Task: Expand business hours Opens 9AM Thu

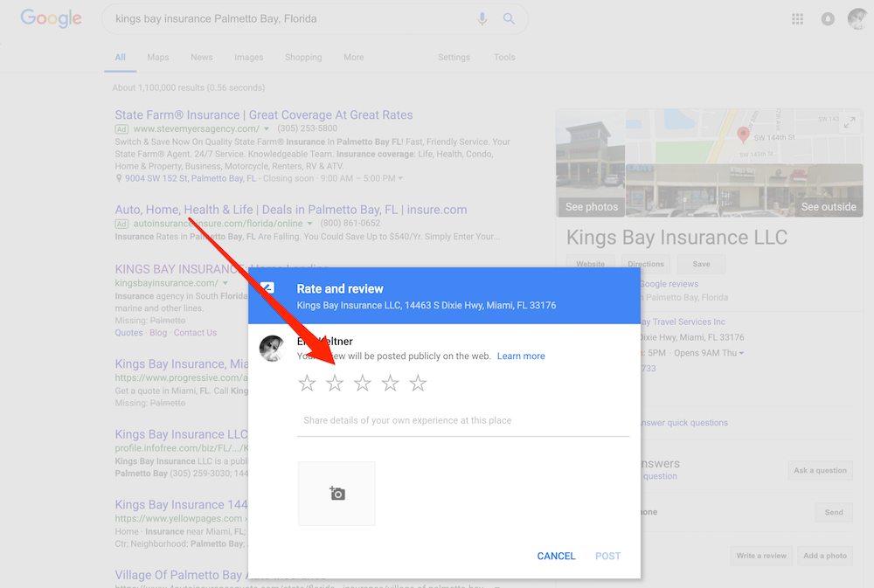Action: (x=741, y=353)
